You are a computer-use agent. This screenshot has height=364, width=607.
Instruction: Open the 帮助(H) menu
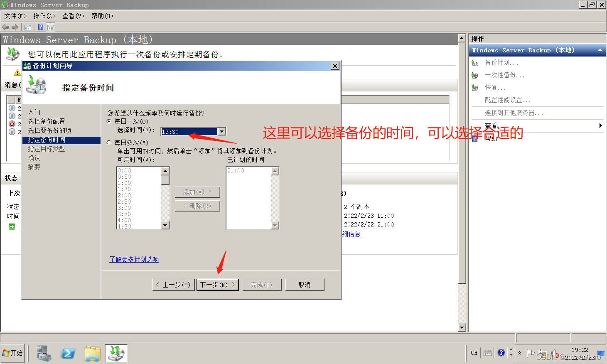(102, 16)
